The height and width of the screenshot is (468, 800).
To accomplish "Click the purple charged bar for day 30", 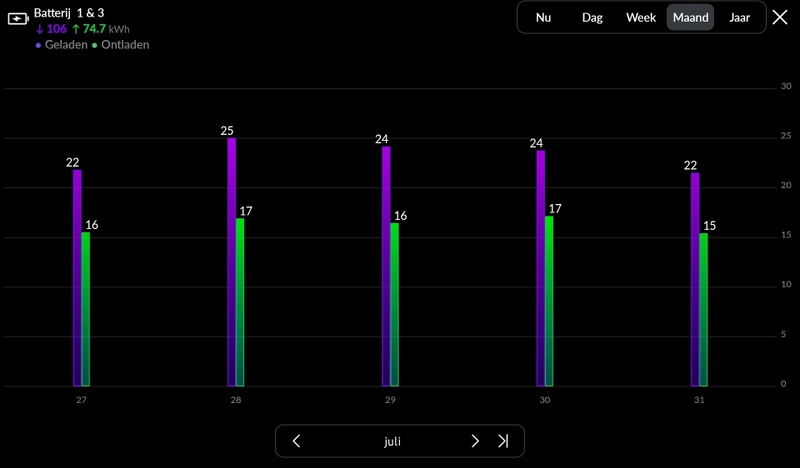I will pos(541,268).
